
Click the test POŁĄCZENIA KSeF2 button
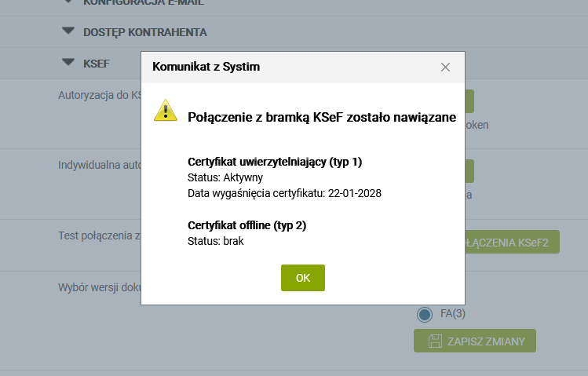pyautogui.click(x=512, y=242)
